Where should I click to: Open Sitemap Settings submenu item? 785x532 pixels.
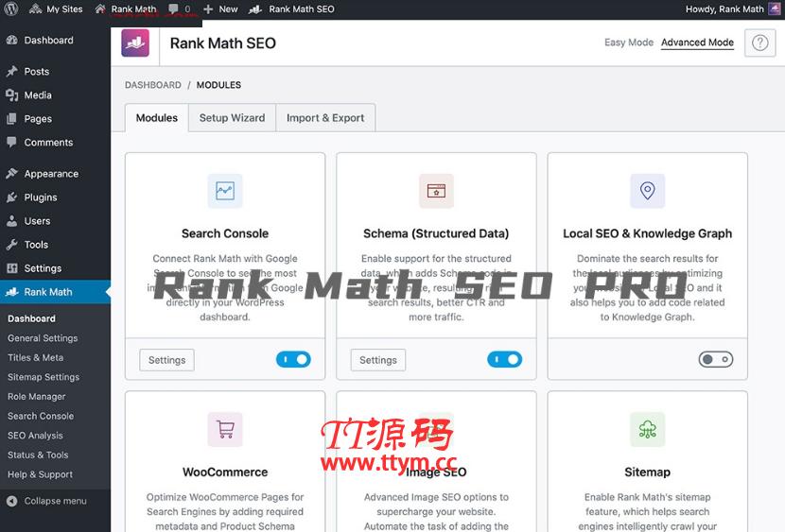[44, 377]
